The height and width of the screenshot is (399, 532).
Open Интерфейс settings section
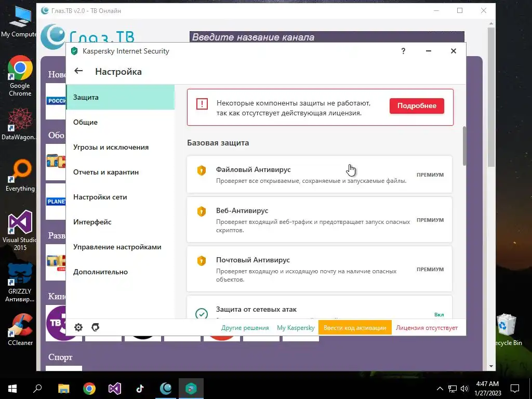click(120, 222)
